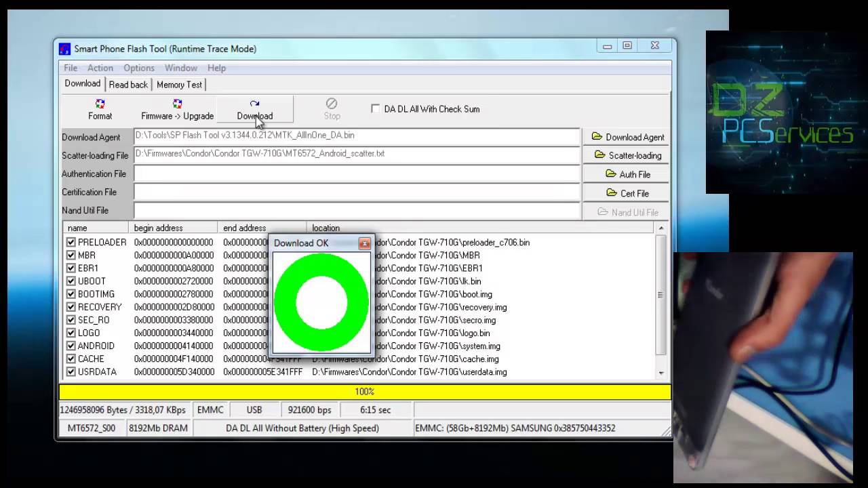
Task: Open the Auth File browse button
Action: click(627, 174)
